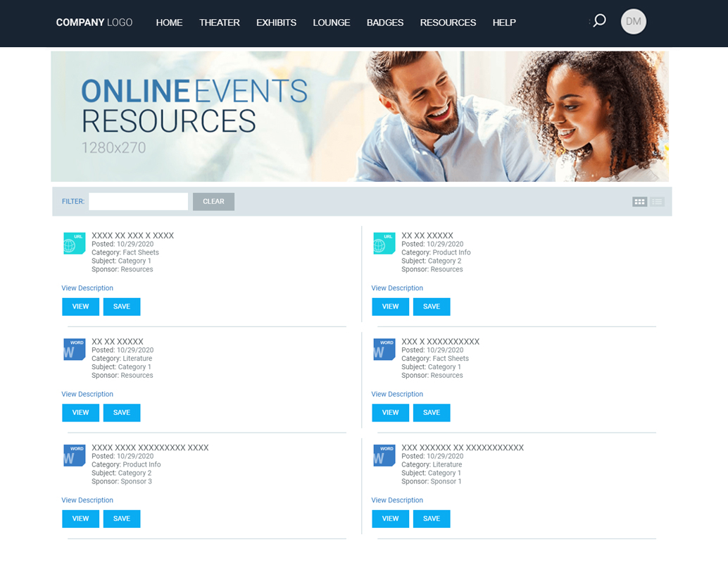
Task: Go to the Theater menu item
Action: point(220,23)
